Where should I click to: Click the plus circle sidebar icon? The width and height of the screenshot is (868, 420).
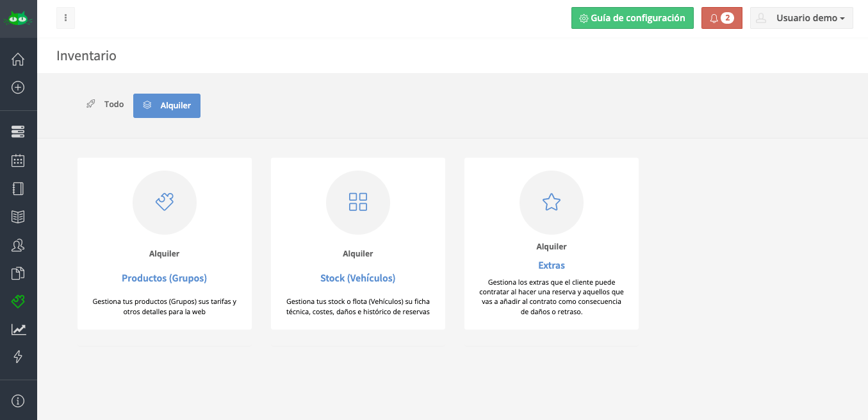[x=18, y=87]
